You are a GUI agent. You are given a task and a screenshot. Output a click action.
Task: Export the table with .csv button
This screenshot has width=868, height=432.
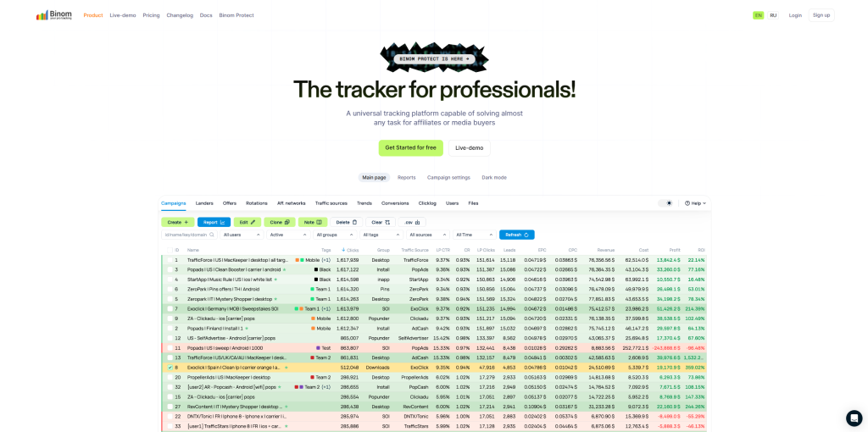[x=411, y=222]
